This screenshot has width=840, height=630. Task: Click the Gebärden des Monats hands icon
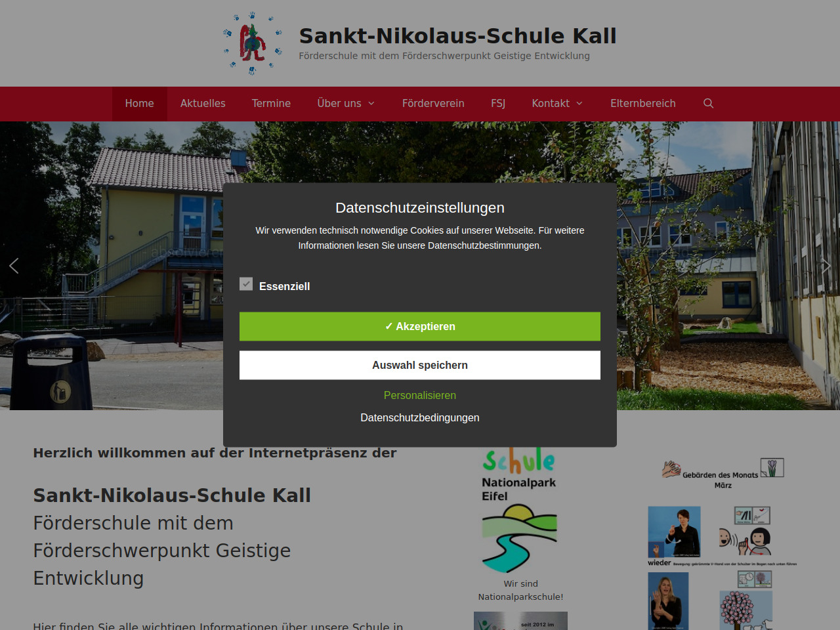tap(671, 469)
